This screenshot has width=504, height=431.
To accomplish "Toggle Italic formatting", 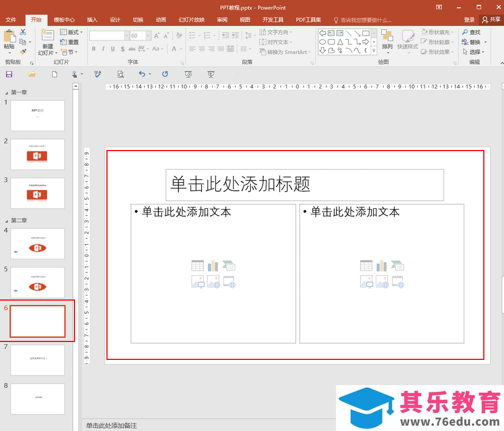I will [x=103, y=49].
